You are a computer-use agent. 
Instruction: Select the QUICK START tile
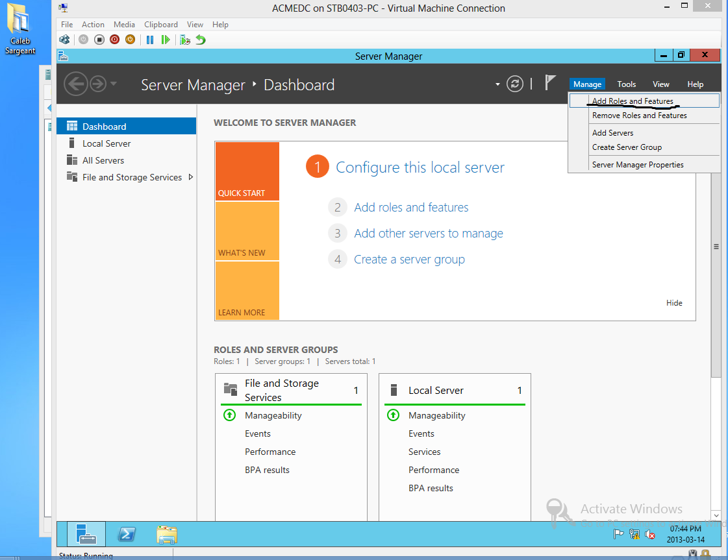pyautogui.click(x=247, y=171)
